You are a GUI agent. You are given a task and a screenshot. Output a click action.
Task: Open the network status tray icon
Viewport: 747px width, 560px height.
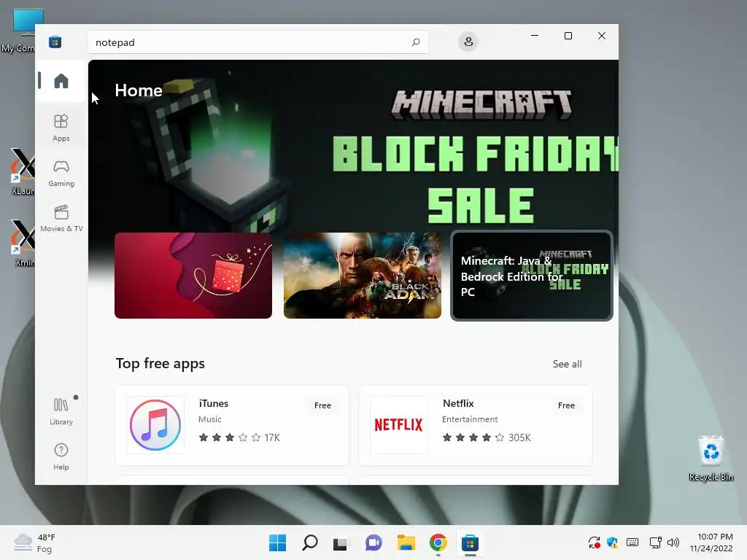(x=656, y=542)
